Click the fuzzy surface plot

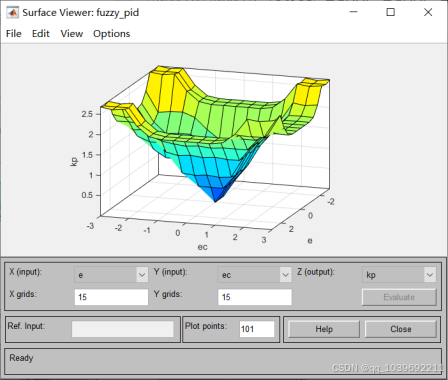(x=215, y=133)
